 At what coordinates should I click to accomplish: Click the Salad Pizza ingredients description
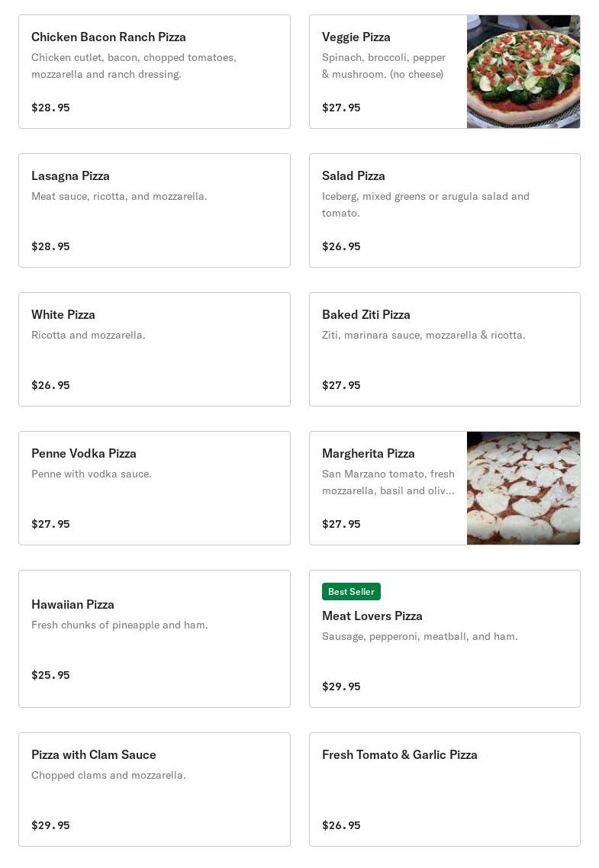[x=425, y=204]
